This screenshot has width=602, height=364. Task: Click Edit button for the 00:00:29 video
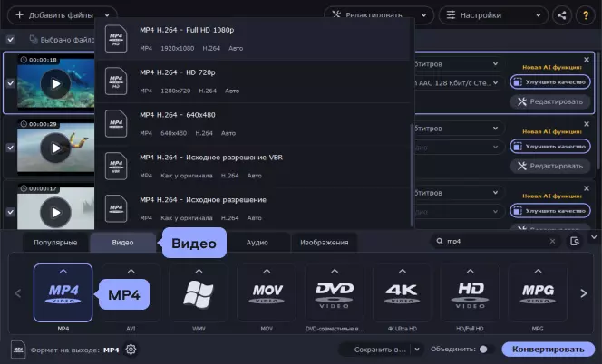(x=550, y=166)
